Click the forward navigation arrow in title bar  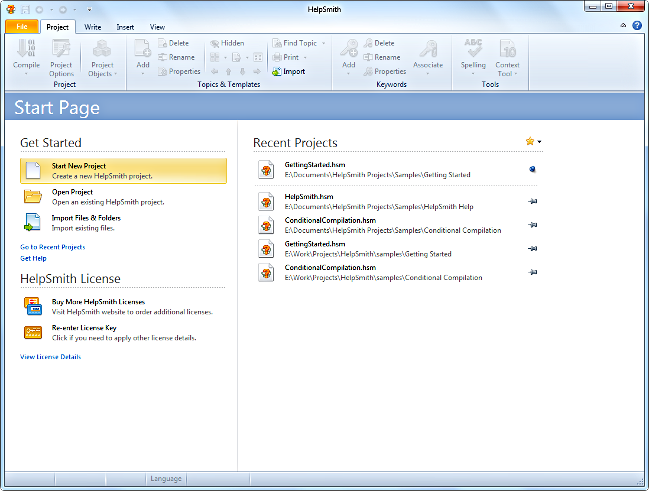(x=63, y=9)
